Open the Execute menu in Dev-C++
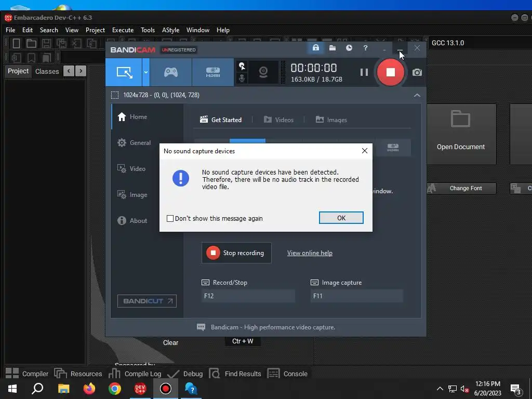532x399 pixels. tap(123, 30)
